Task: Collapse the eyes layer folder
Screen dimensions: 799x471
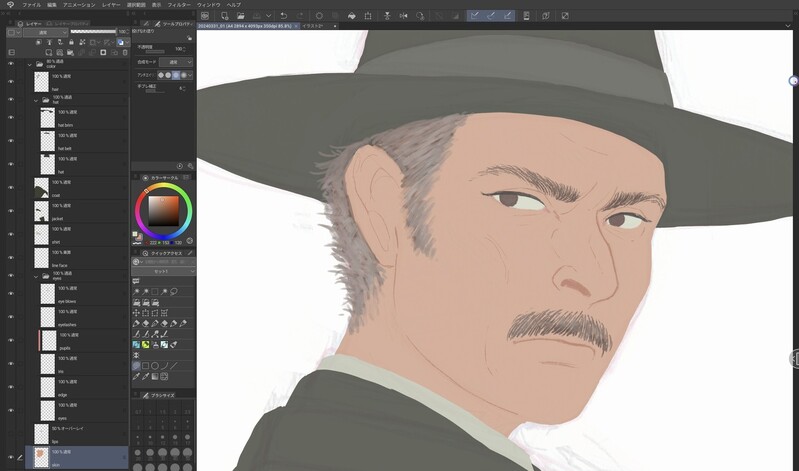Action: (x=35, y=275)
